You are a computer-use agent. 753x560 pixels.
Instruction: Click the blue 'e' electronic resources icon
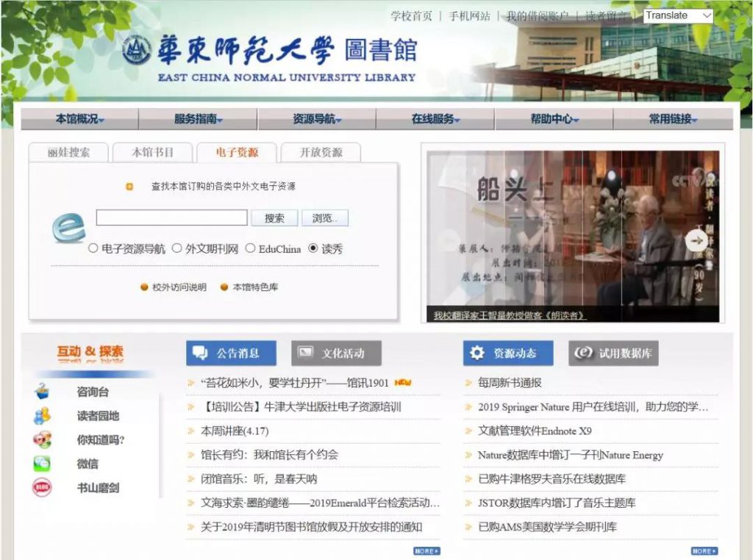pyautogui.click(x=68, y=227)
